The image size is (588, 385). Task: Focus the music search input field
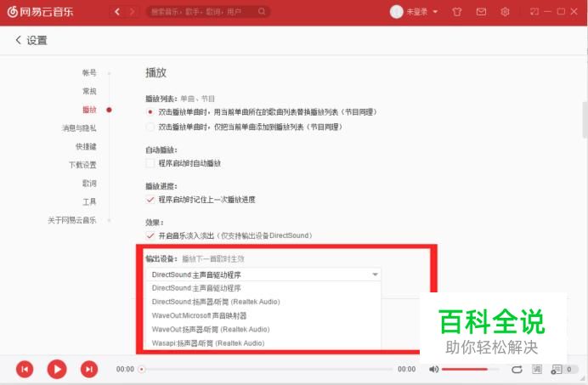tap(202, 12)
